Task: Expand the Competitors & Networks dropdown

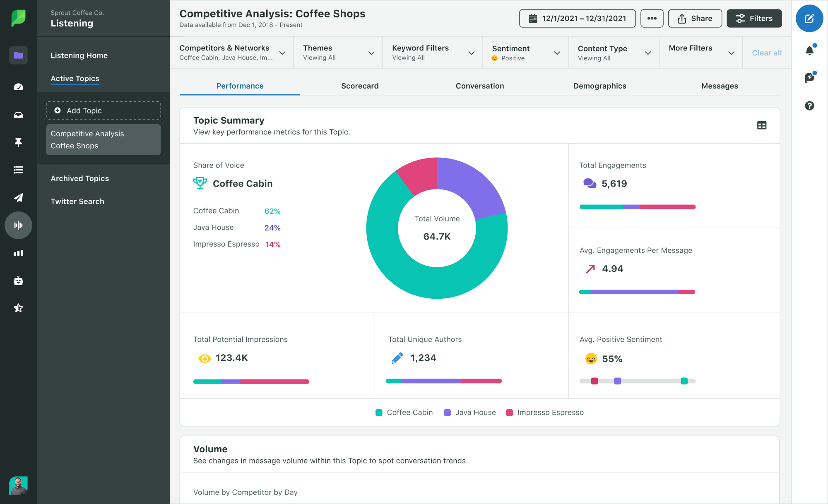Action: pyautogui.click(x=283, y=53)
